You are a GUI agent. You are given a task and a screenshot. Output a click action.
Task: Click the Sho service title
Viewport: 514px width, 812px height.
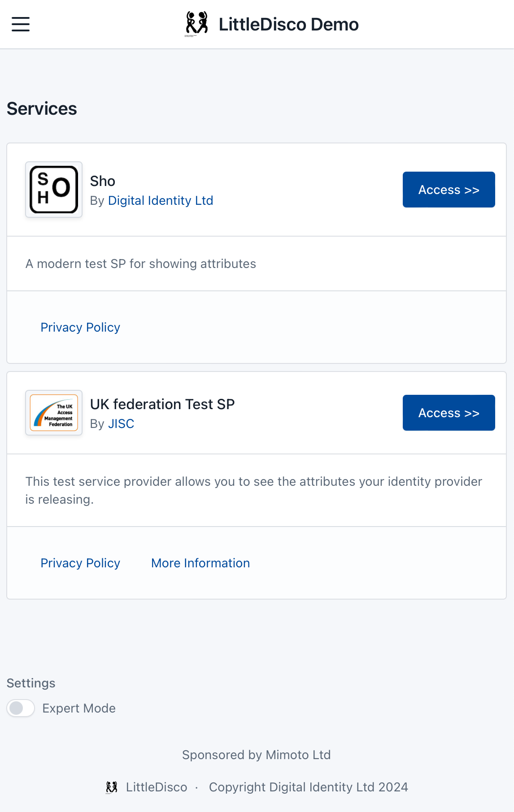103,181
